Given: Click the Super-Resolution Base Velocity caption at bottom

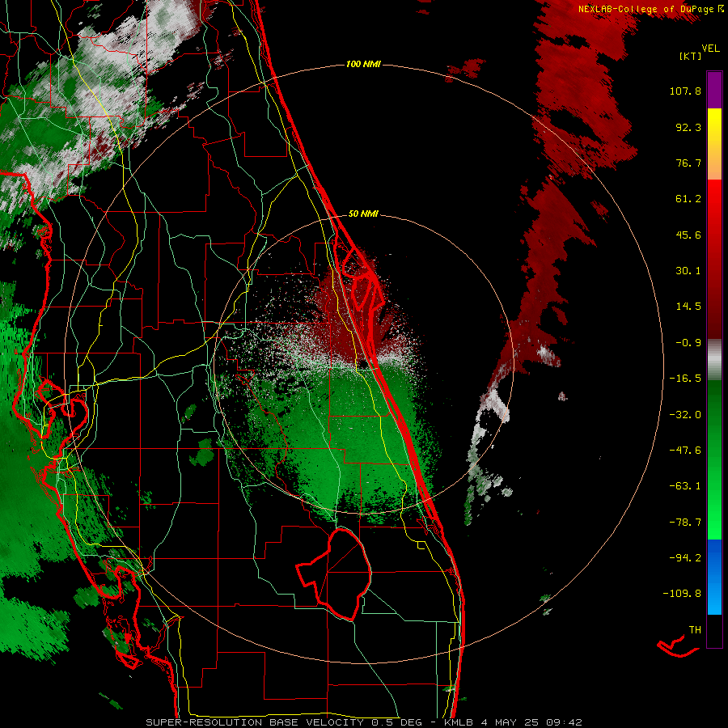Looking at the screenshot, I should 363,722.
